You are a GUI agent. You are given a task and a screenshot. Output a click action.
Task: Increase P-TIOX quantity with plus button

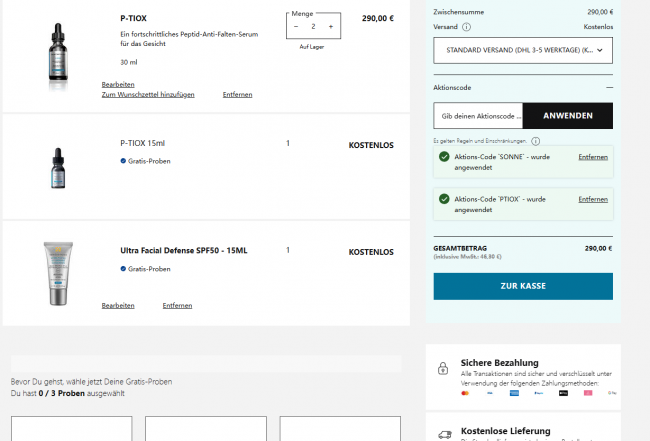point(331,27)
